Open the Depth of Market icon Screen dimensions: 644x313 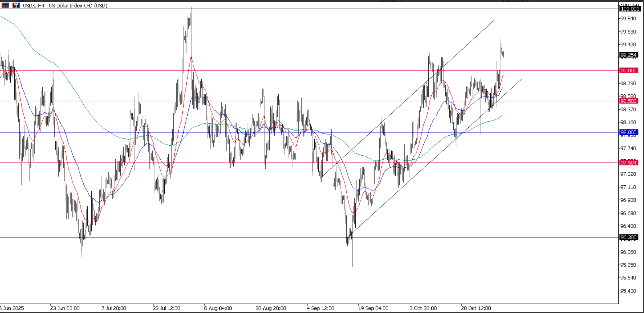point(16,5)
